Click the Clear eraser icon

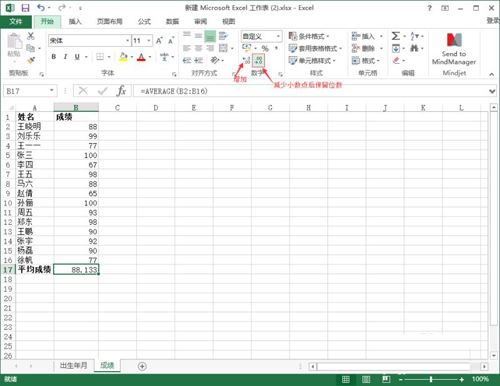tap(396, 60)
